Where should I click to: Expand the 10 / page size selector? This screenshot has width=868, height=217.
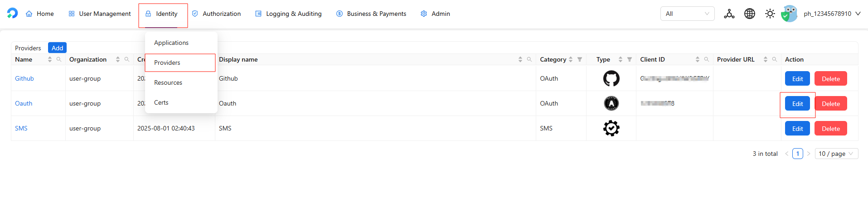[x=836, y=154]
